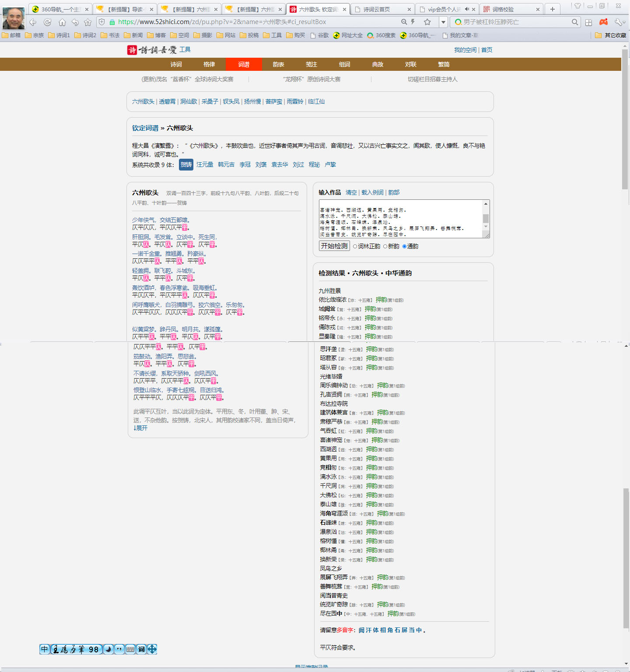The height and width of the screenshot is (672, 630).
Task: Open the 韵部 link
Action: point(394,192)
